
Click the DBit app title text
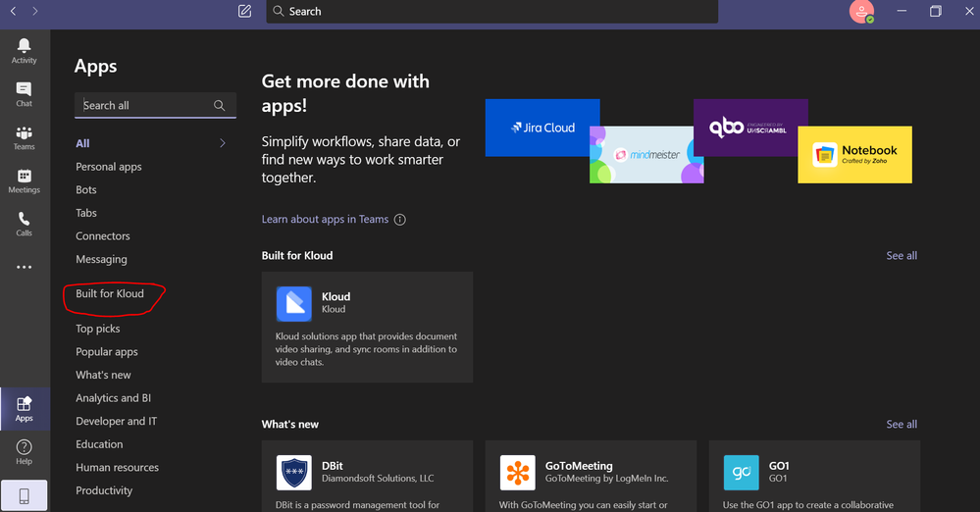click(333, 466)
